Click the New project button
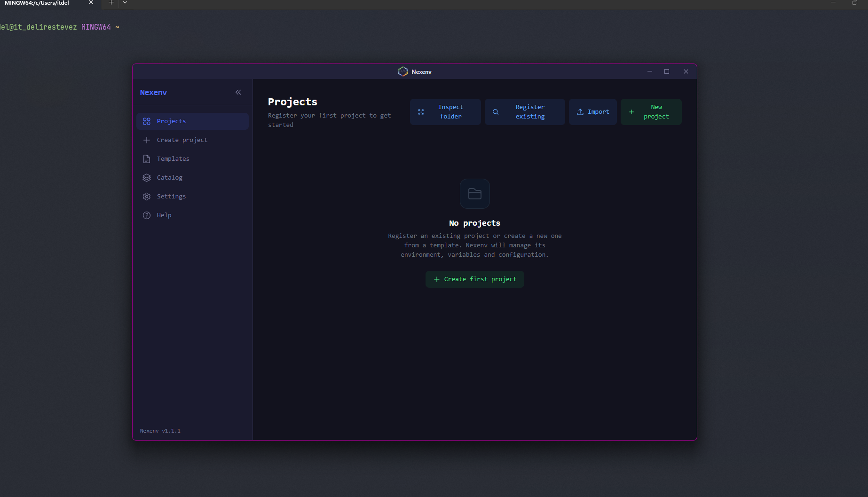This screenshot has height=497, width=868. (x=651, y=112)
